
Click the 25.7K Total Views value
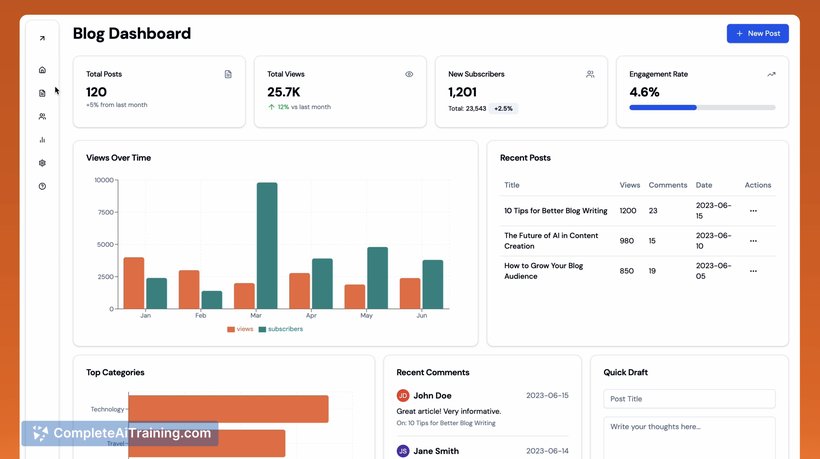(283, 92)
